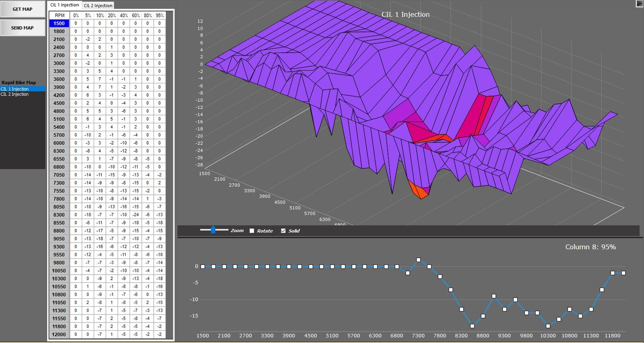The height and width of the screenshot is (343, 644).
Task: Click the SEND MAP button
Action: coord(23,28)
